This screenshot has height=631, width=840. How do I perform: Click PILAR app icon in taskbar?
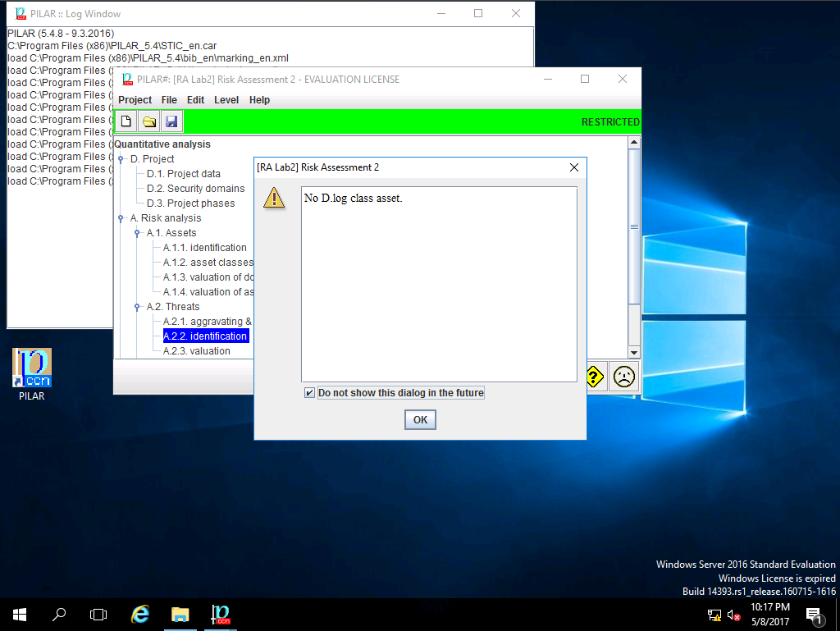click(220, 615)
